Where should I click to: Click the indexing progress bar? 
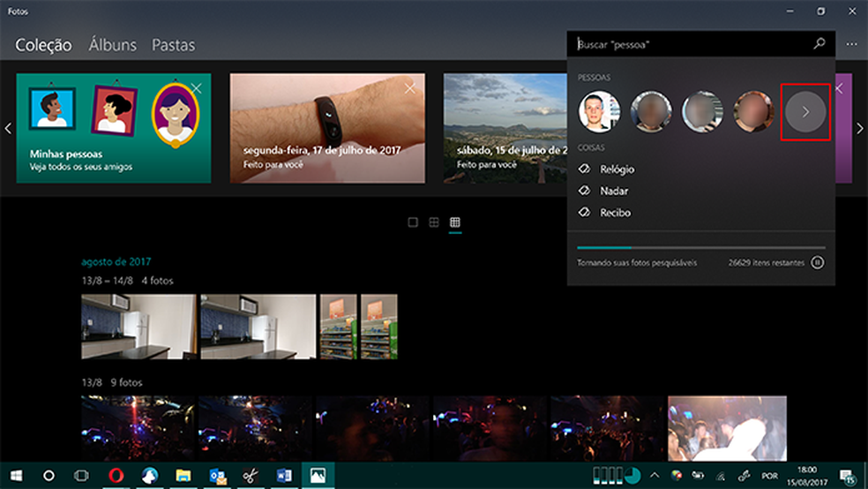point(700,247)
